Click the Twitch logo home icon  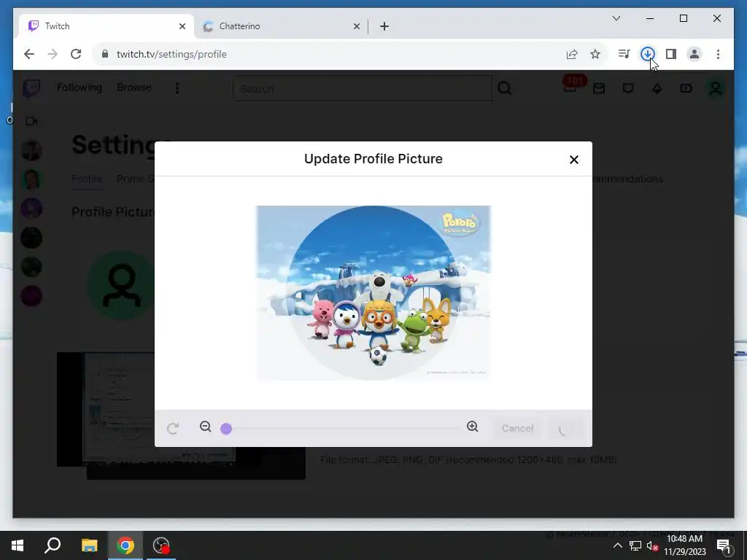31,88
